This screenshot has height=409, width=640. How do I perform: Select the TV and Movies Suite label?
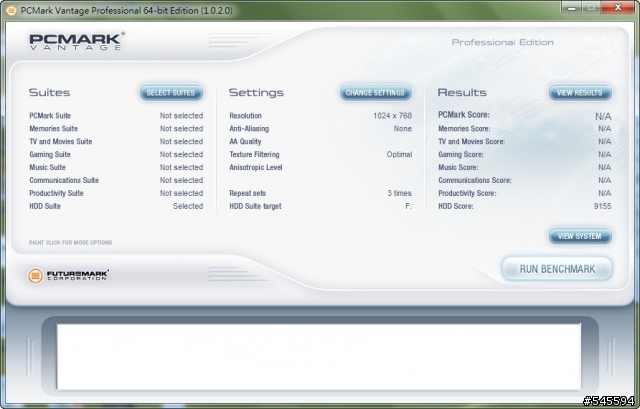60,142
